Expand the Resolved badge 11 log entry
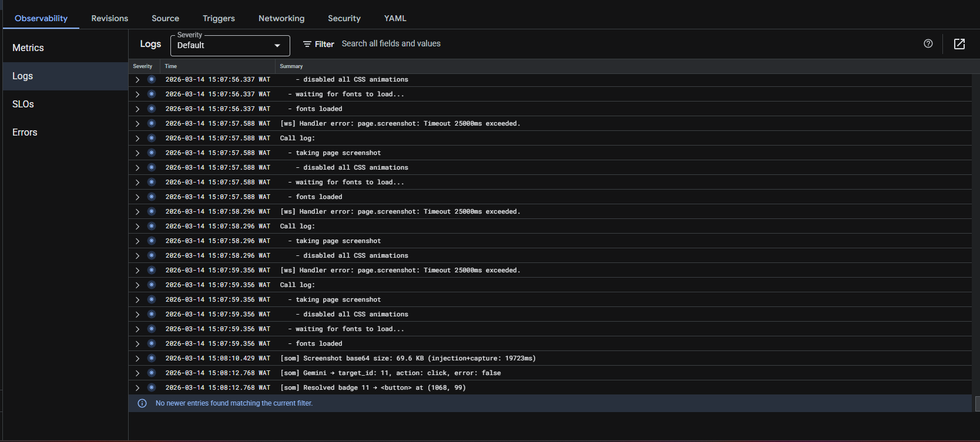The height and width of the screenshot is (442, 980). [137, 387]
